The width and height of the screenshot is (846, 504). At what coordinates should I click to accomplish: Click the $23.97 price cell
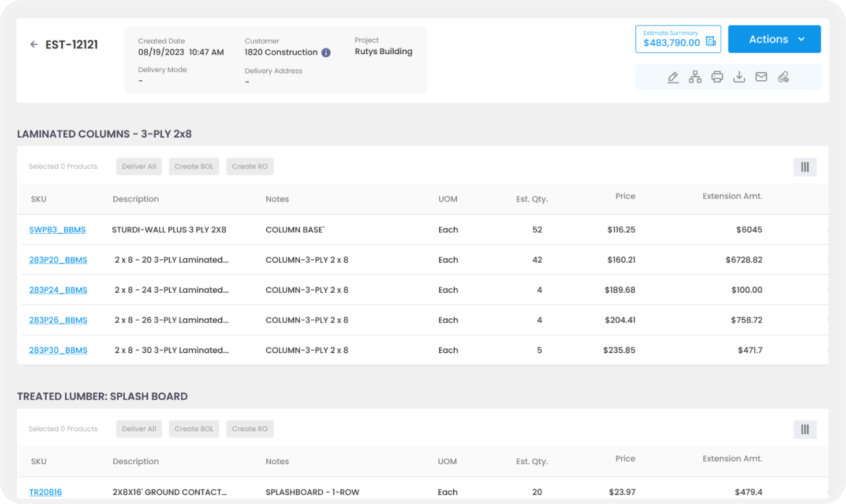coord(622,492)
